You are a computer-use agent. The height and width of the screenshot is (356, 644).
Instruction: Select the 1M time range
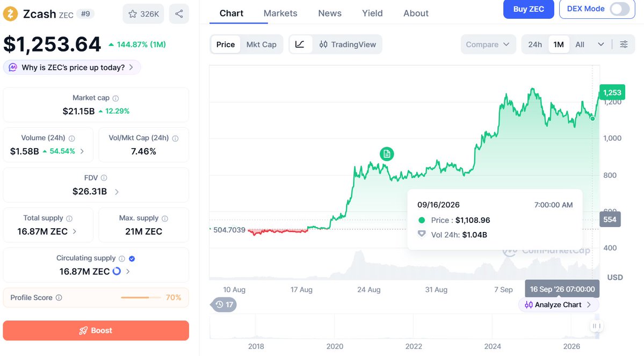559,45
